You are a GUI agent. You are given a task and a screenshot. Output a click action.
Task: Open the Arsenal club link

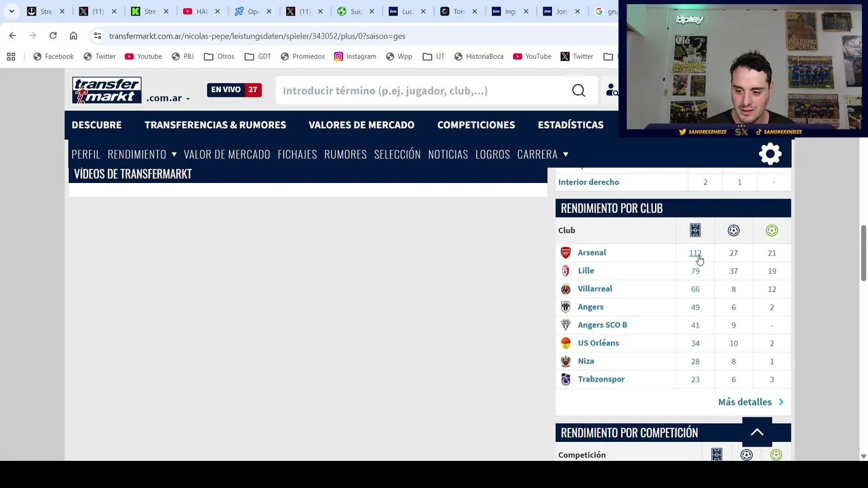point(591,253)
